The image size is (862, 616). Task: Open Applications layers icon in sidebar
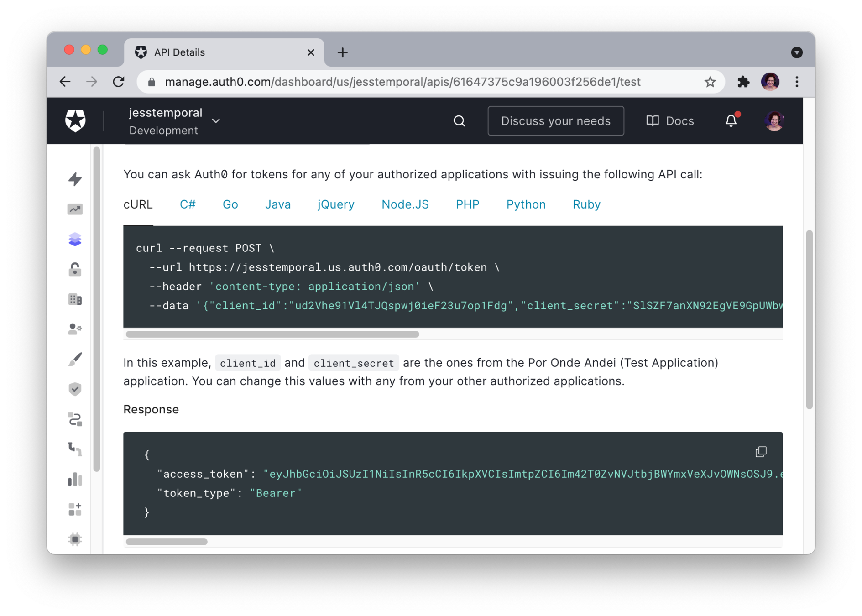75,239
